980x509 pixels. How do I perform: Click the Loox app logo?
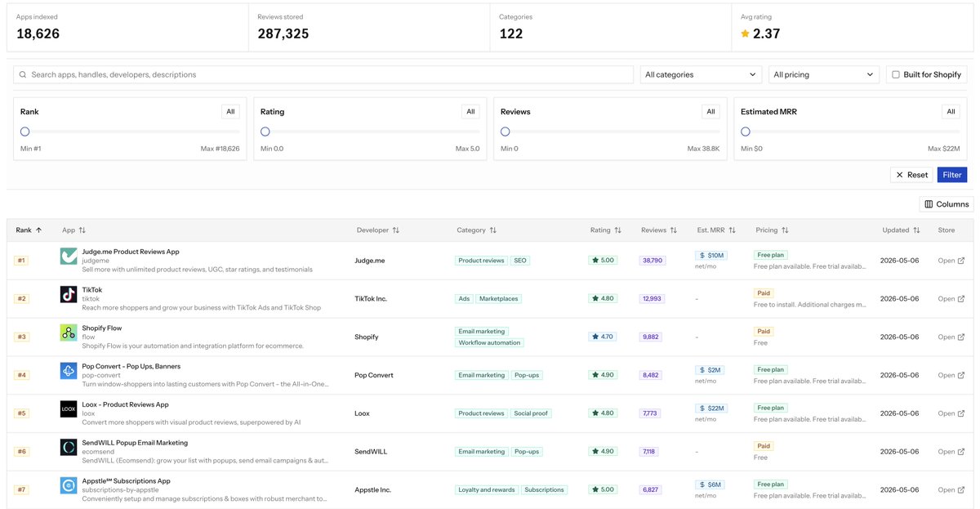point(69,409)
